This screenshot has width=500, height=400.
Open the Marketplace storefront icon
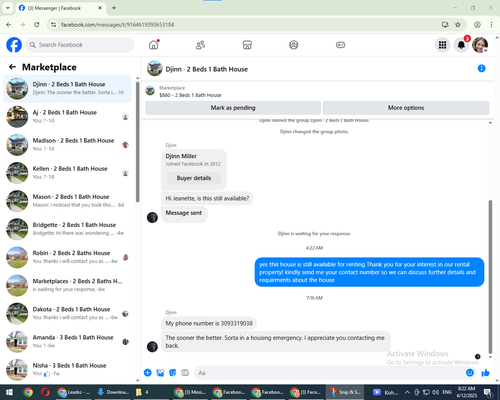point(247,45)
